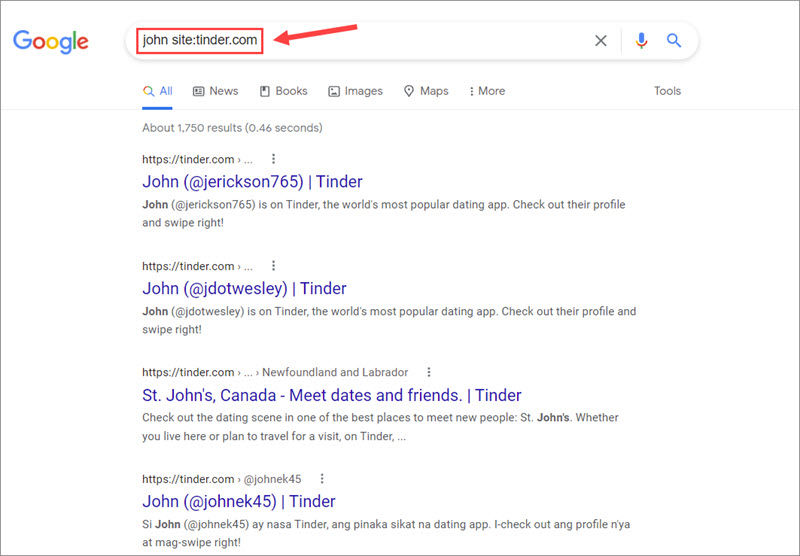800x556 pixels.
Task: Clear the search box with the X icon
Action: pyautogui.click(x=601, y=40)
